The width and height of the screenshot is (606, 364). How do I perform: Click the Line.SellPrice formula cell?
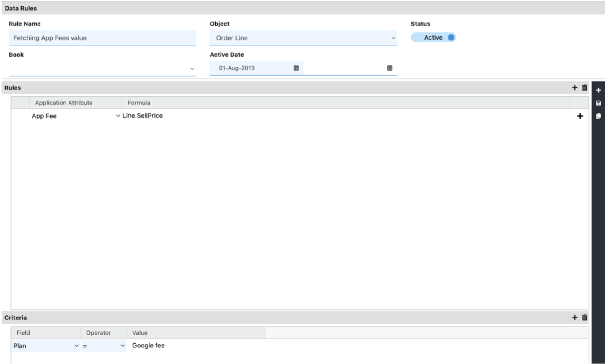coord(143,116)
